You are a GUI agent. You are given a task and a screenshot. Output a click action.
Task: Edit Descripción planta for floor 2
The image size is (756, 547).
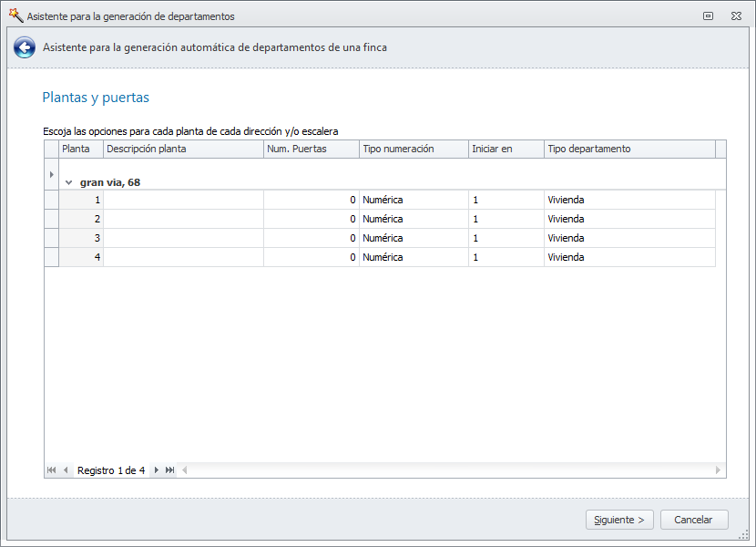[183, 219]
